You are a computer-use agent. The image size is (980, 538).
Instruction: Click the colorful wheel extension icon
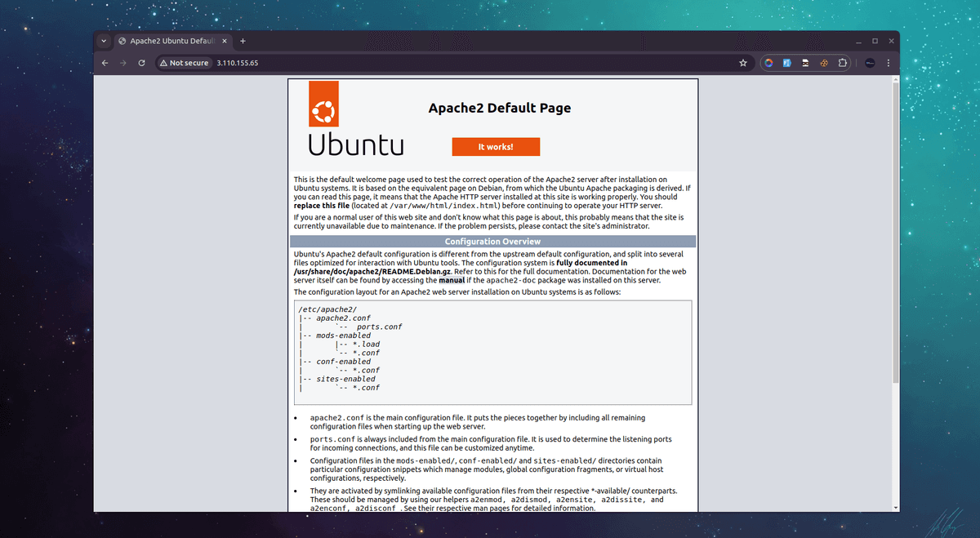point(768,63)
